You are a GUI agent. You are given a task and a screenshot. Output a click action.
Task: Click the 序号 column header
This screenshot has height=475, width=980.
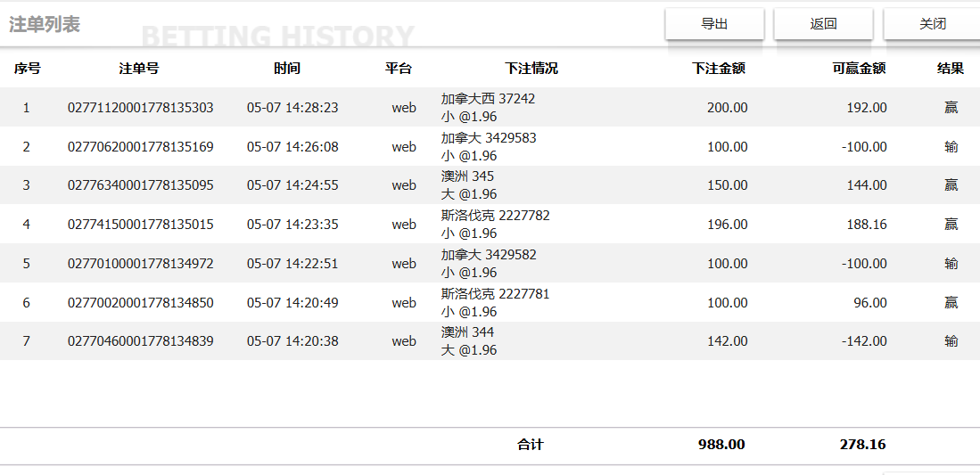(27, 69)
